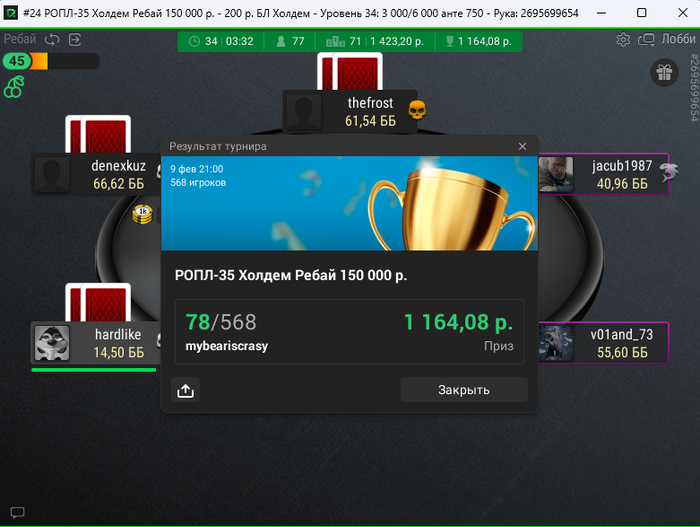
Task: Open the chat bubble icon
Action: (x=17, y=512)
